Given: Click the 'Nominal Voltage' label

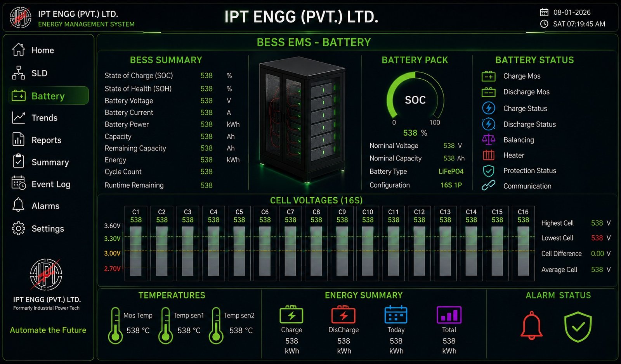Looking at the screenshot, I should pos(394,146).
